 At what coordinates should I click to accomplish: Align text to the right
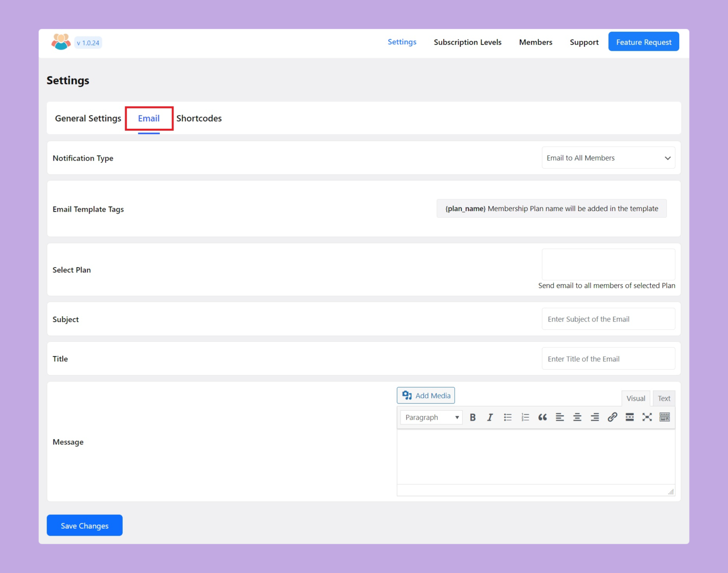click(x=594, y=417)
